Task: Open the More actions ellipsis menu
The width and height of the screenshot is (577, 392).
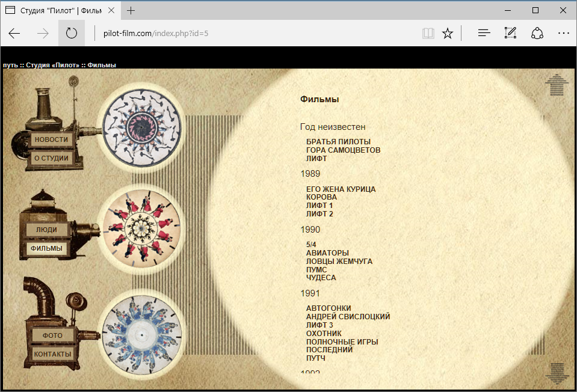Action: [x=563, y=33]
